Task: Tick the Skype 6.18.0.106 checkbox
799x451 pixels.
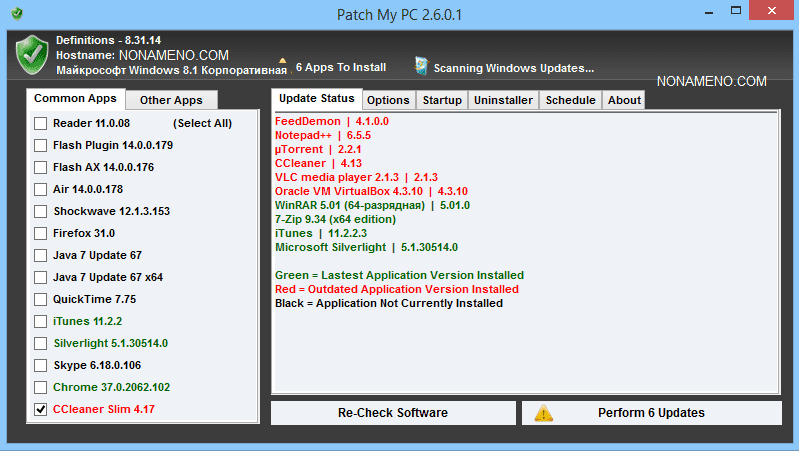Action: pos(40,365)
